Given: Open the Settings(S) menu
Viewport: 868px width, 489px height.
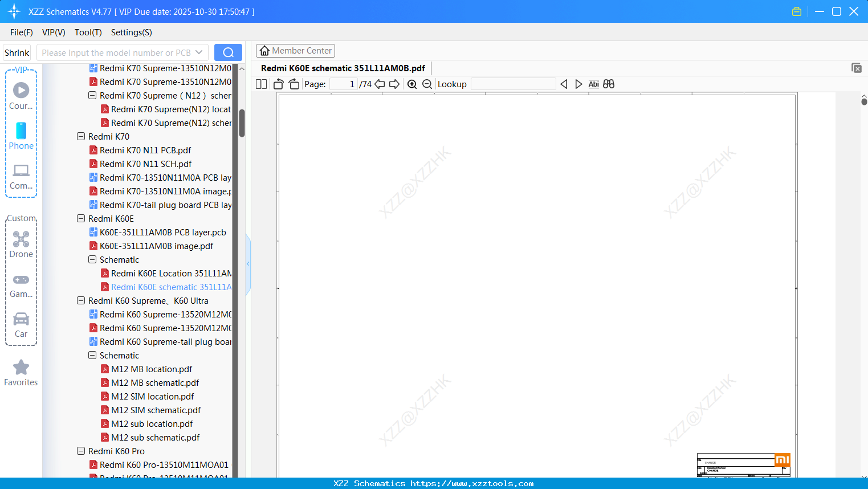Looking at the screenshot, I should (x=132, y=32).
